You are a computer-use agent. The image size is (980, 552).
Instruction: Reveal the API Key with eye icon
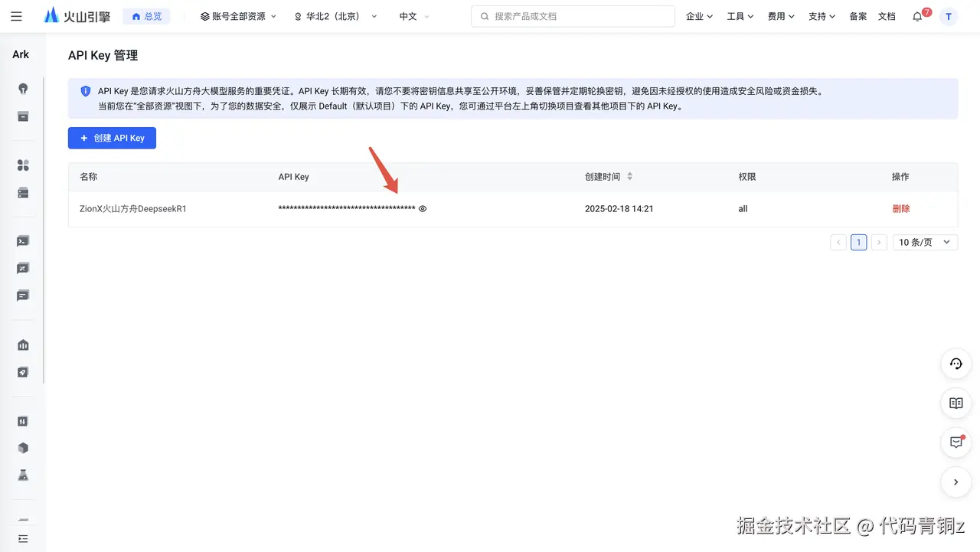(423, 208)
